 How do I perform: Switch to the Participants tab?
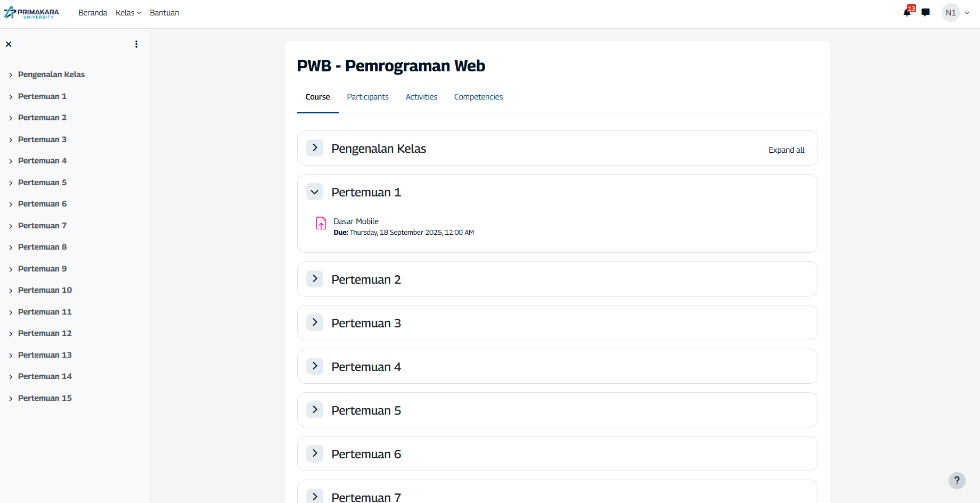[x=367, y=97]
